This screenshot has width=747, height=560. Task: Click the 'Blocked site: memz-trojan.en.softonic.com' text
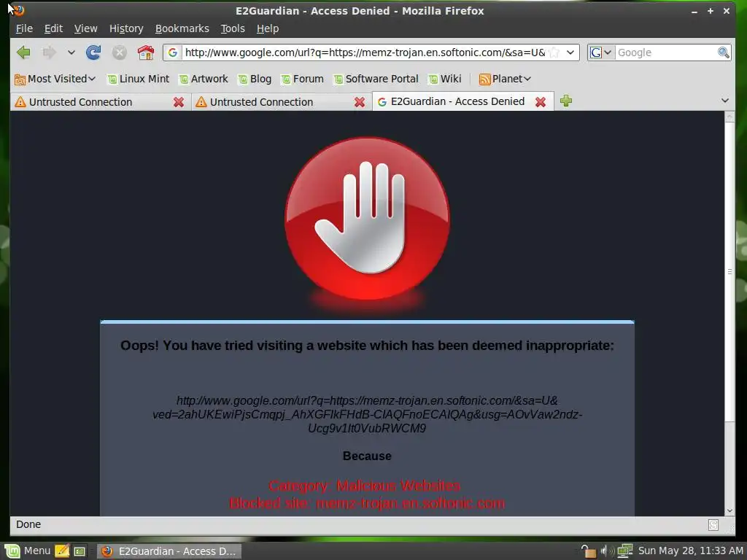click(367, 503)
